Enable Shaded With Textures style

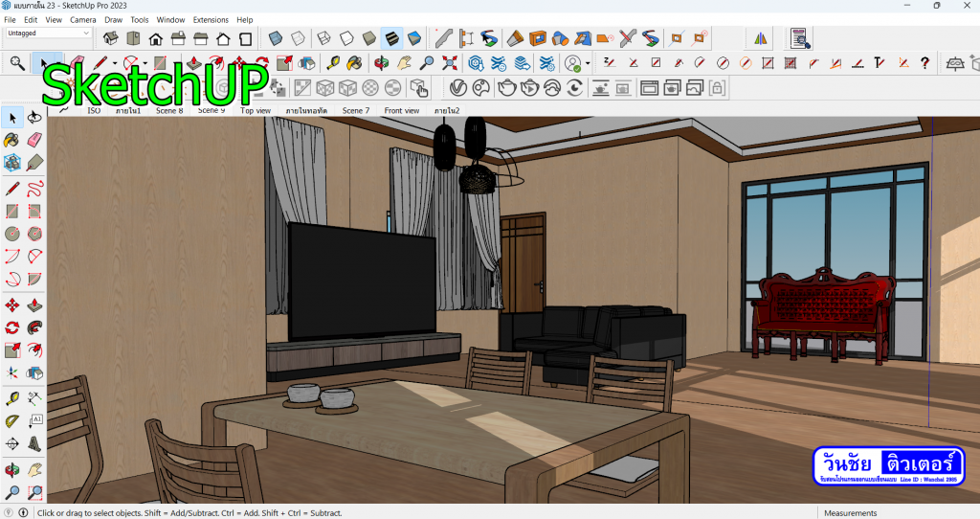[391, 38]
